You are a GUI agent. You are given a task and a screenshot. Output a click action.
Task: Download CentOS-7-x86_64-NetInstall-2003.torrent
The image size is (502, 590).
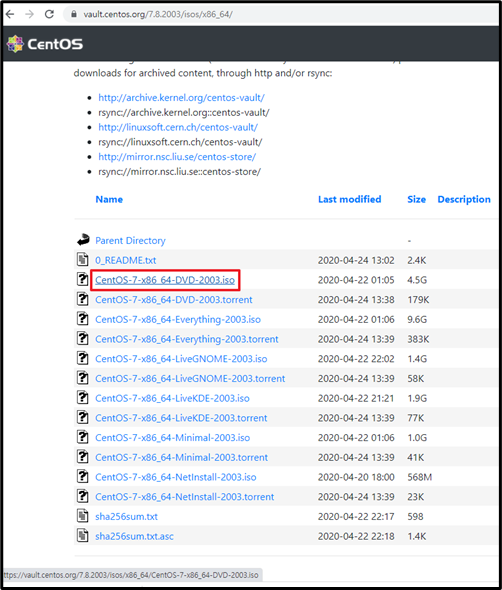pos(185,497)
